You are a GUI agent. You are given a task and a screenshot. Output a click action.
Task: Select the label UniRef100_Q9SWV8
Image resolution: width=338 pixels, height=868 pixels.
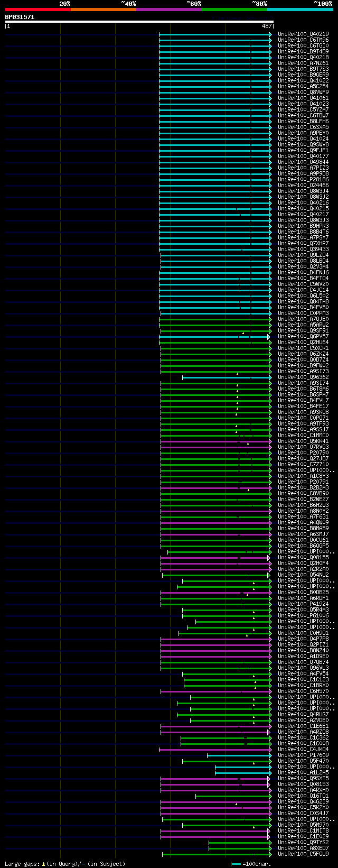click(303, 145)
